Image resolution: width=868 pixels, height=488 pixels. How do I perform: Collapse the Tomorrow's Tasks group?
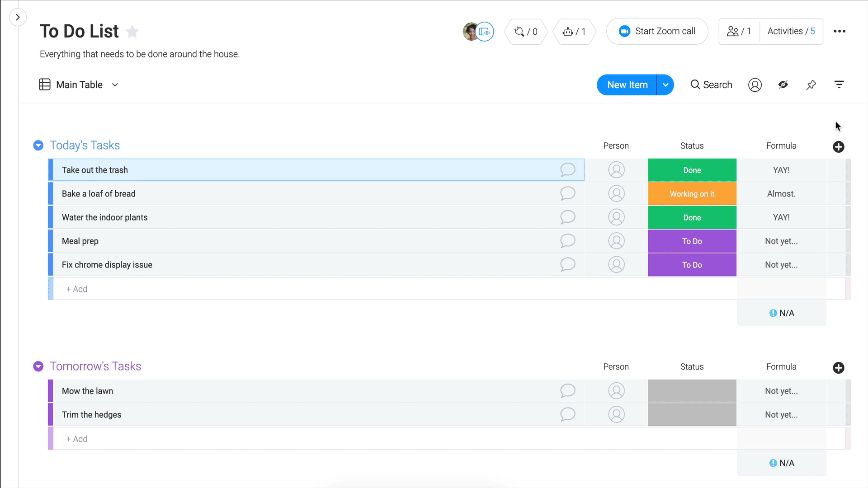[38, 366]
